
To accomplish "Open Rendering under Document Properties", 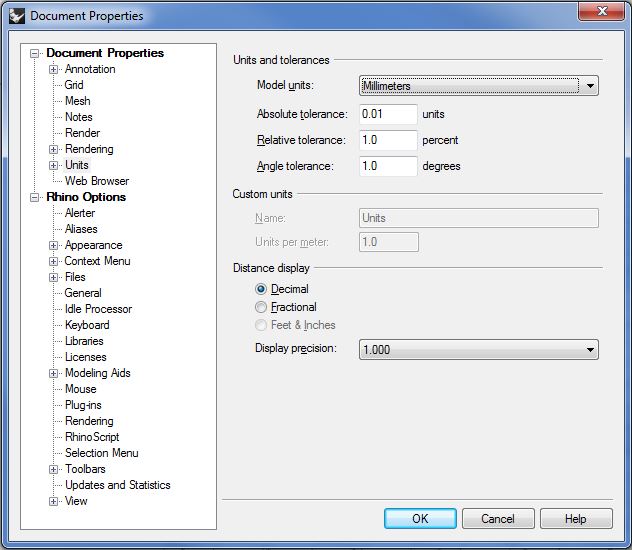I will tap(89, 149).
